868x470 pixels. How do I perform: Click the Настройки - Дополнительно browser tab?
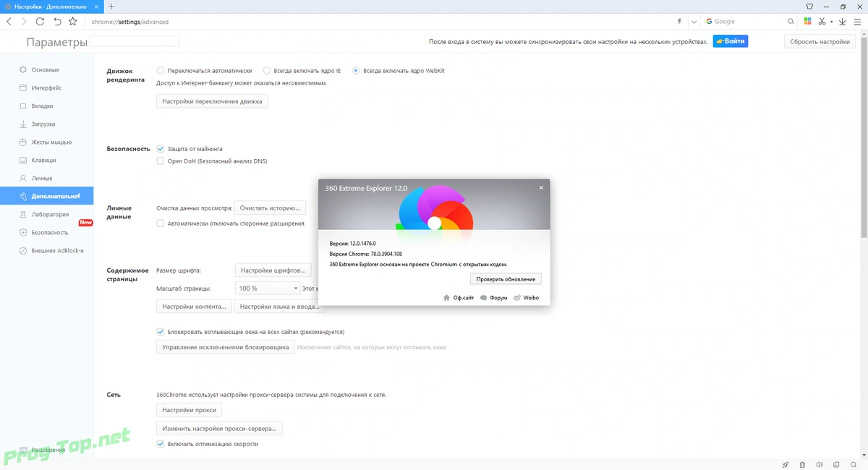(53, 6)
